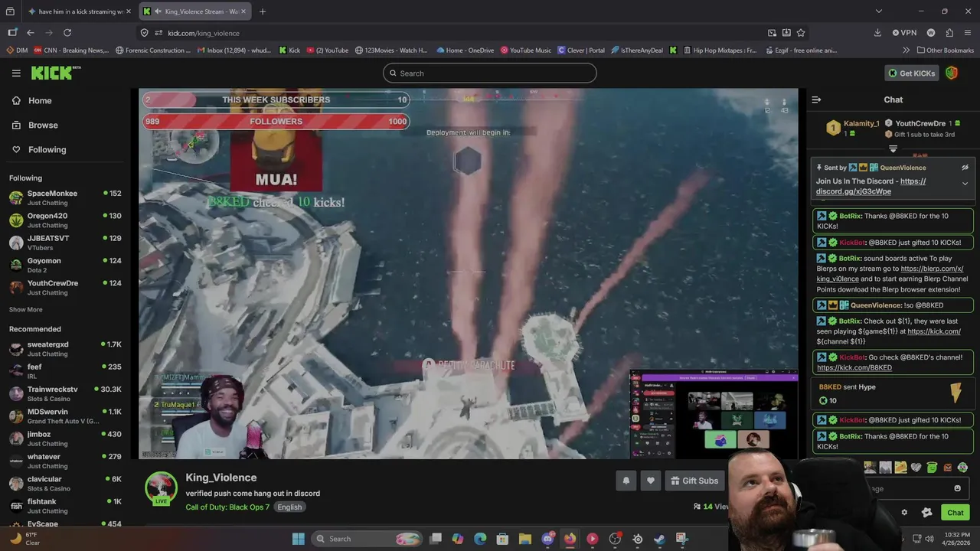Expand the pinned Discord message chevron
The height and width of the screenshot is (551, 980).
[965, 184]
